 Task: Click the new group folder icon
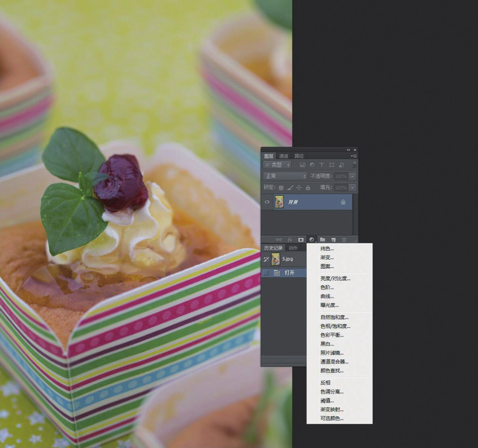point(323,240)
